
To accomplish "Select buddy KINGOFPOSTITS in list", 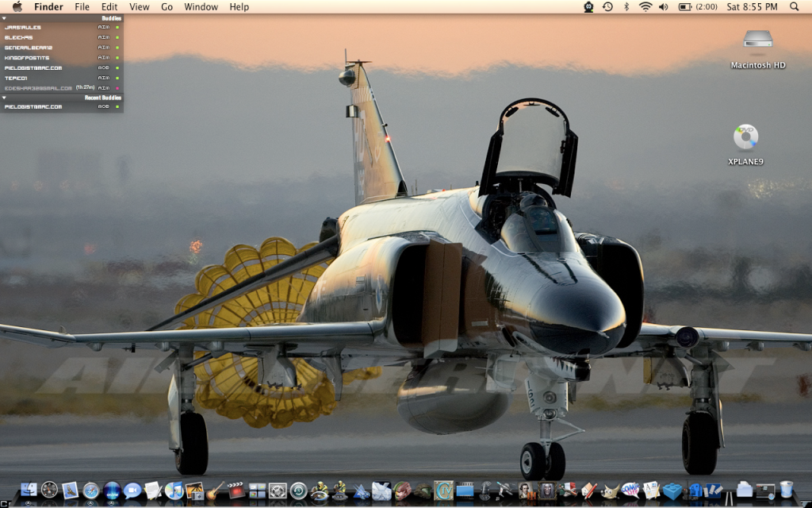I will click(x=62, y=57).
